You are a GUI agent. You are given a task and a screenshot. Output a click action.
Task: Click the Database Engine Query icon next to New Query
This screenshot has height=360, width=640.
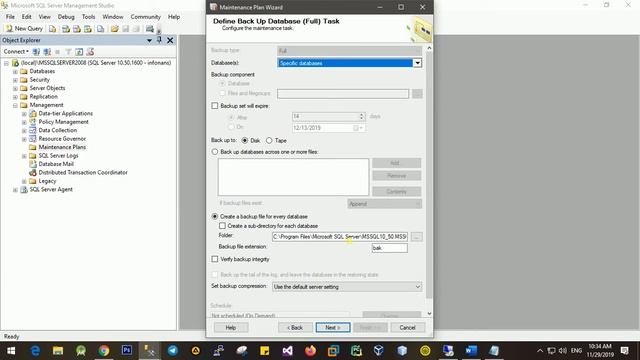[52, 29]
